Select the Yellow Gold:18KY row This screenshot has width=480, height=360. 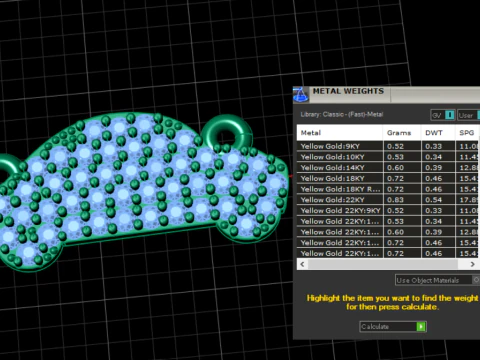388,178
